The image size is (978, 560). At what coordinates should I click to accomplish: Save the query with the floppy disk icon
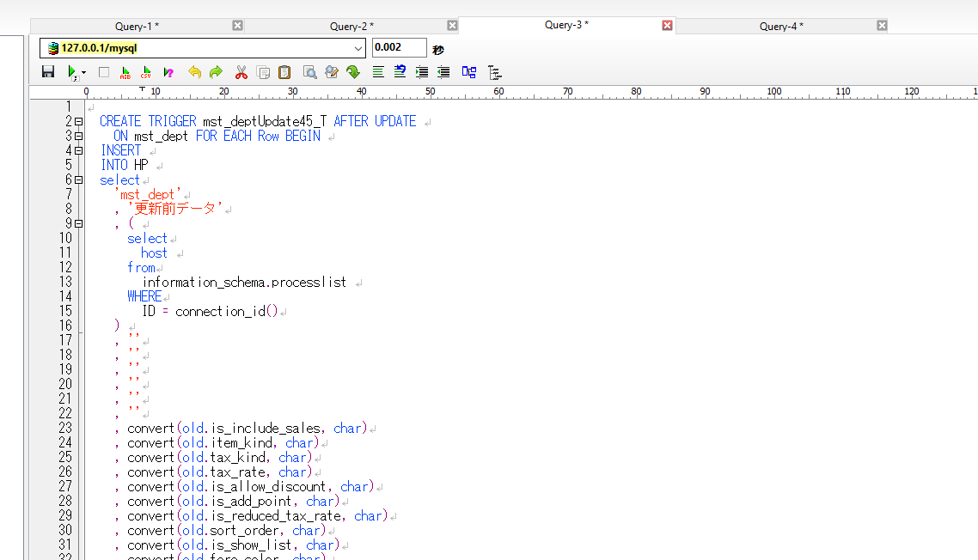[x=48, y=71]
